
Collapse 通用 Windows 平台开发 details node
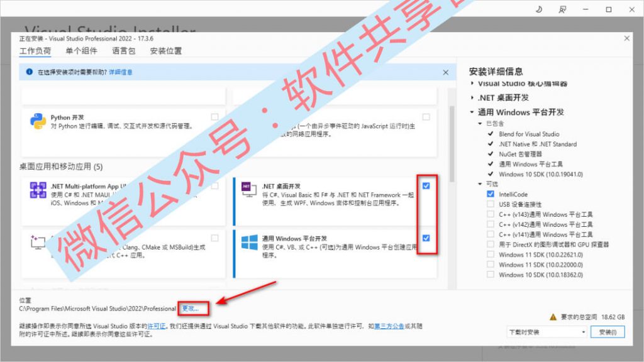[x=472, y=112]
